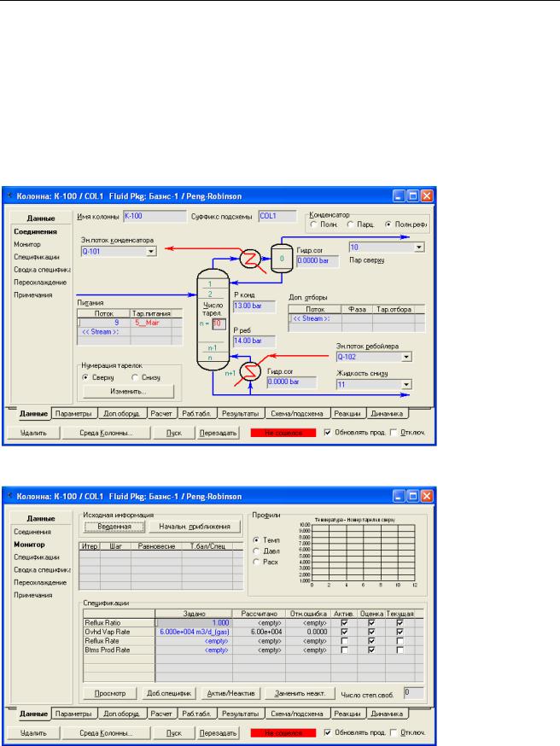
Task: Choose Сверху tray numbering in the upper window
Action: coord(85,377)
